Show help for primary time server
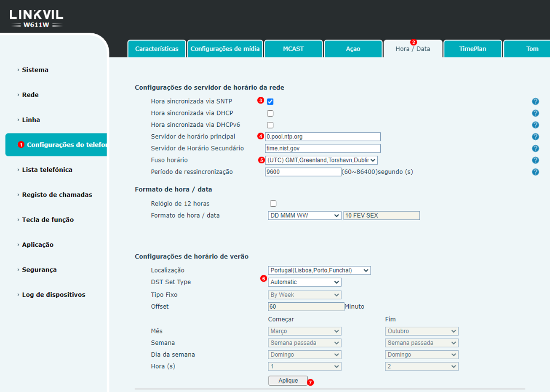550x392 pixels. coord(535,137)
